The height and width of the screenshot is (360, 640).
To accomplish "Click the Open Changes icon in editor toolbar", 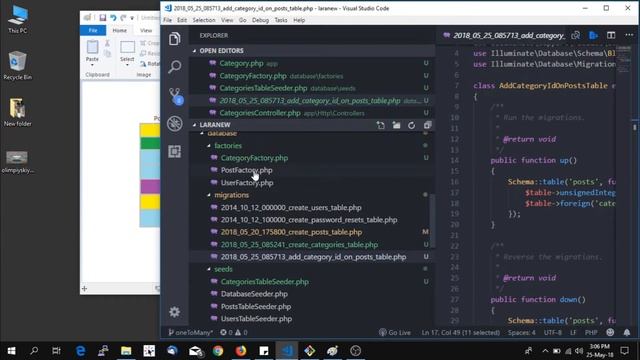I will click(576, 36).
